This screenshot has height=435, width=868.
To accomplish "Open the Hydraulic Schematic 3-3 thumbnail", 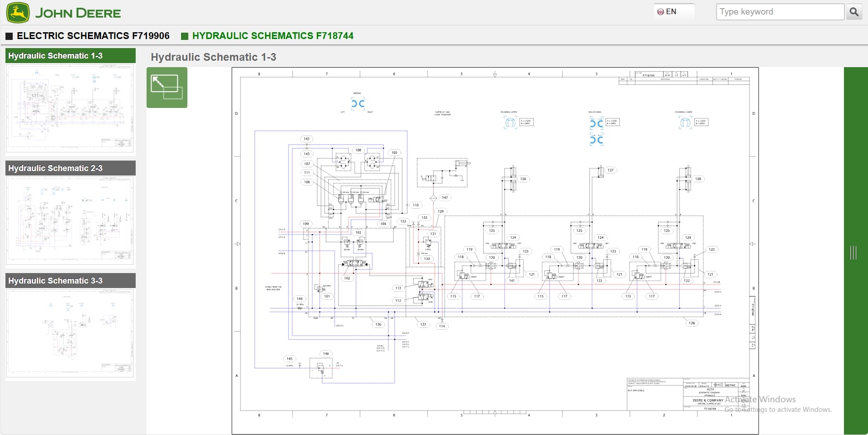I will [70, 333].
